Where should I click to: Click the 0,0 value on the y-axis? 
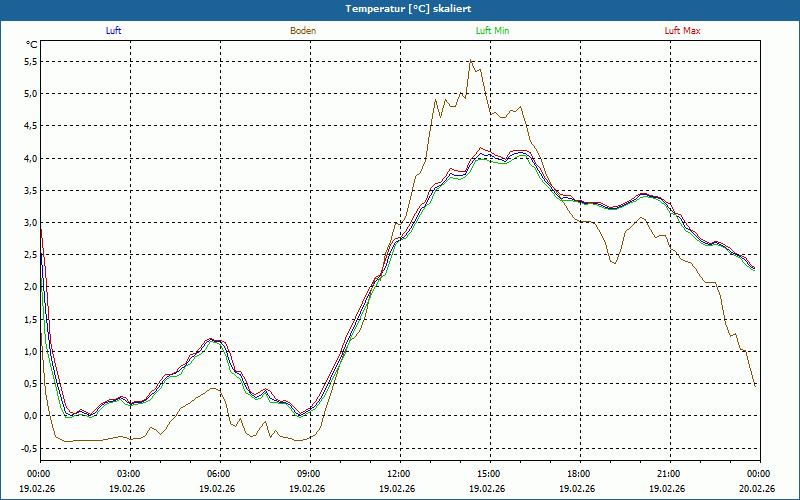pos(30,416)
